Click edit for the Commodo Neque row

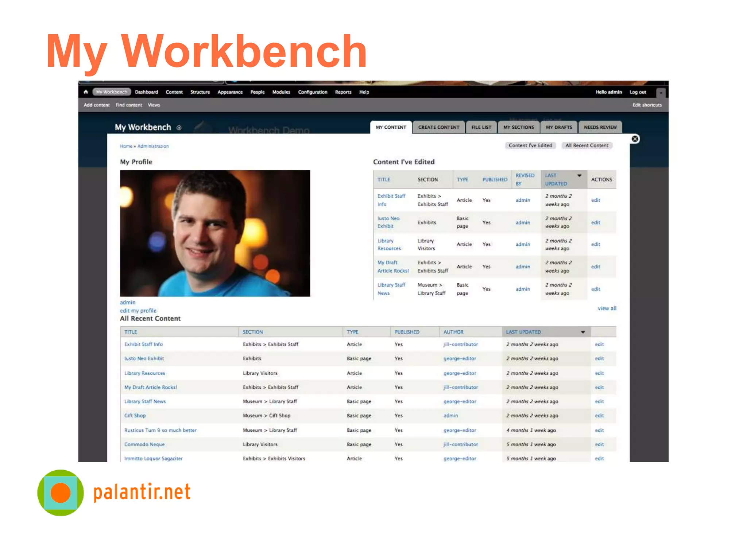599,444
